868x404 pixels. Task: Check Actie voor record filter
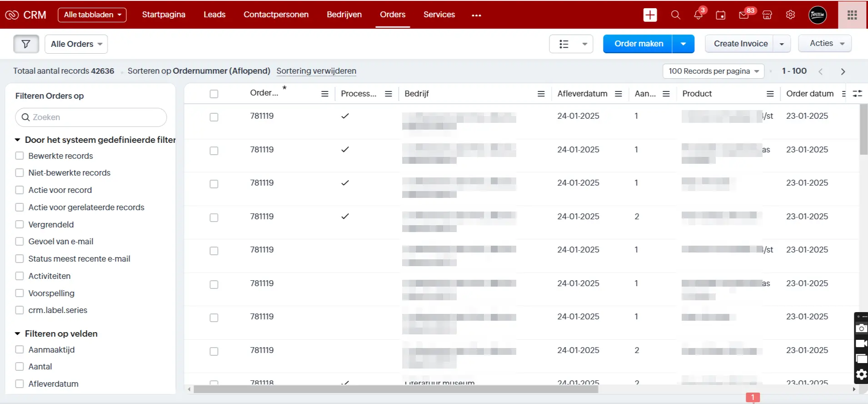click(x=20, y=190)
